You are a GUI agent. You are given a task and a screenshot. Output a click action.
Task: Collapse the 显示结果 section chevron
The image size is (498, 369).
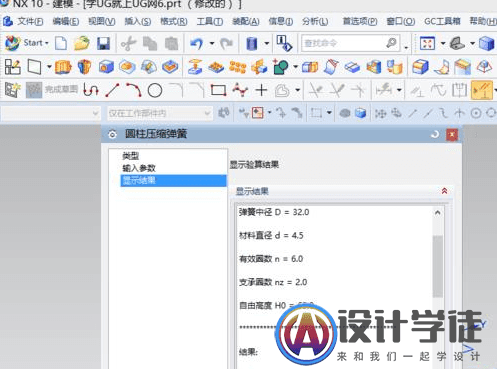point(444,191)
